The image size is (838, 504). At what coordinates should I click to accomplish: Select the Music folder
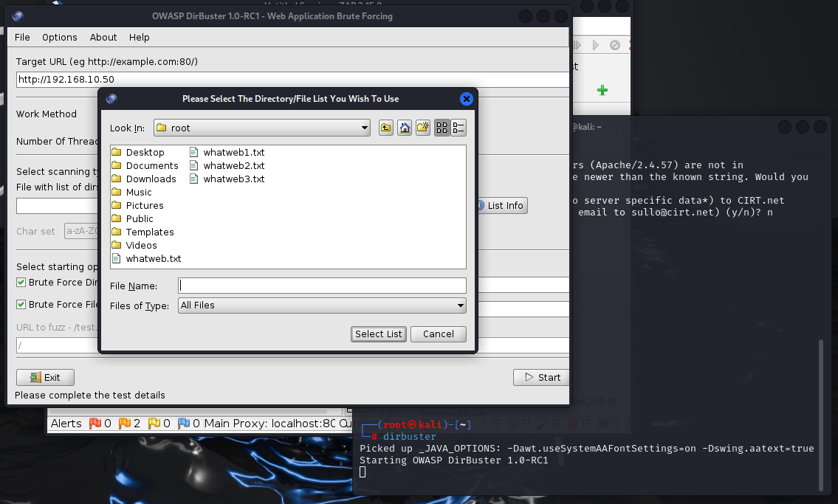click(x=132, y=193)
